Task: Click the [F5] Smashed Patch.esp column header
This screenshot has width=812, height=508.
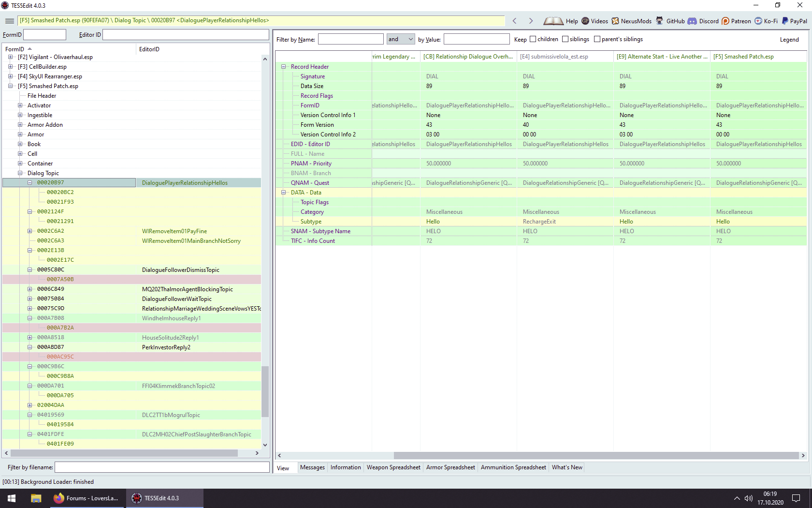Action: tap(758, 57)
